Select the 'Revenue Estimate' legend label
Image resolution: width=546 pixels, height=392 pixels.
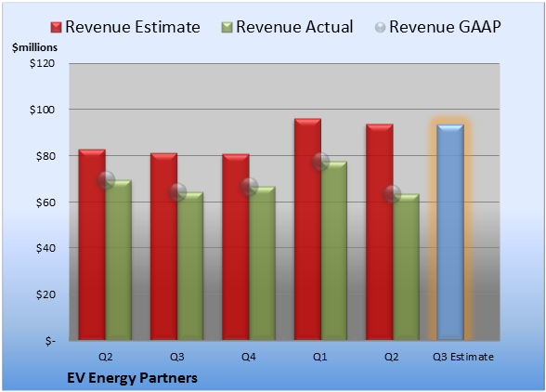(133, 27)
